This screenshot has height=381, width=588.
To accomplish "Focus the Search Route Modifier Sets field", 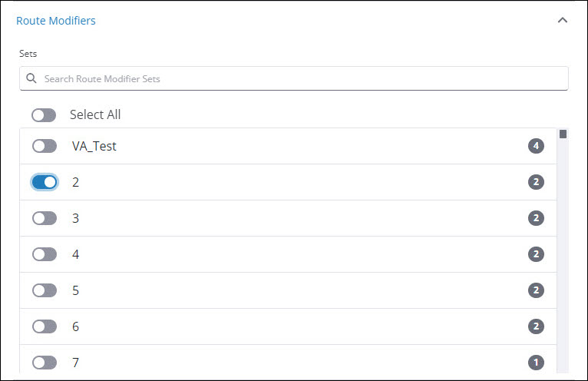I will [299, 78].
